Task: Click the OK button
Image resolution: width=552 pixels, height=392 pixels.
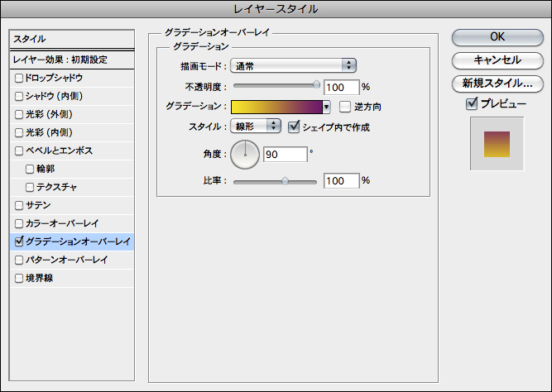Action: click(497, 36)
